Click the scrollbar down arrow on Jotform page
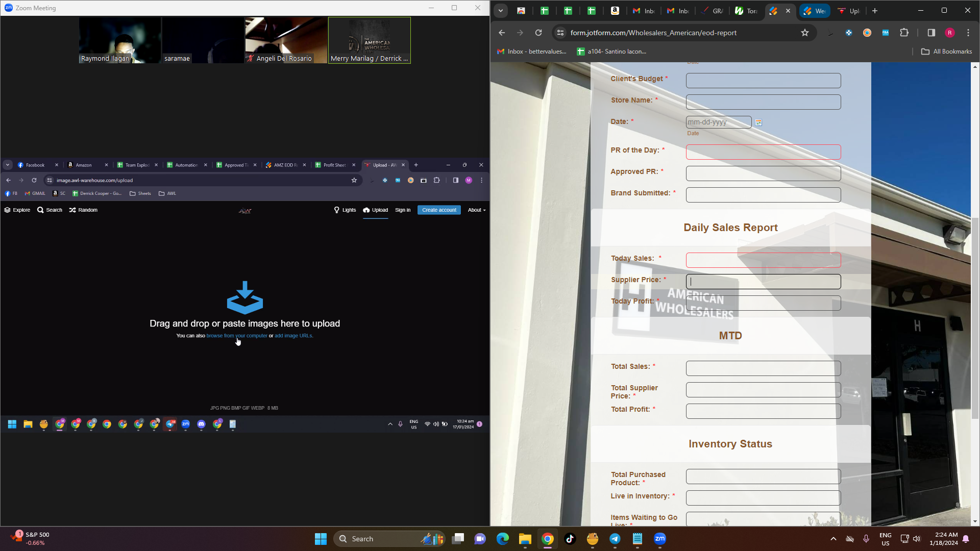980x551 pixels. point(975,521)
